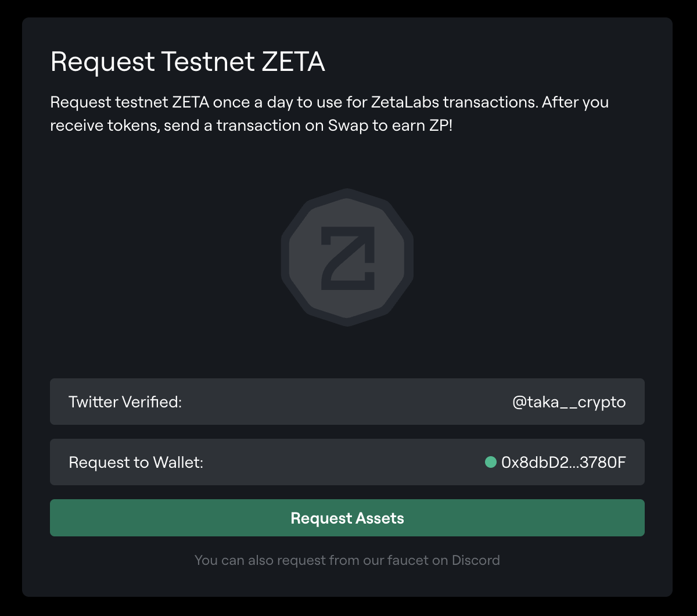Click the Request Testnet ZETA heading
Viewport: 697px width, 616px height.
[x=187, y=61]
